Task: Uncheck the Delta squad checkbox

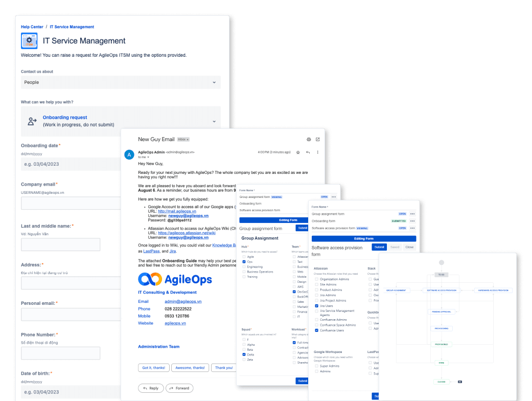Action: [x=244, y=354]
